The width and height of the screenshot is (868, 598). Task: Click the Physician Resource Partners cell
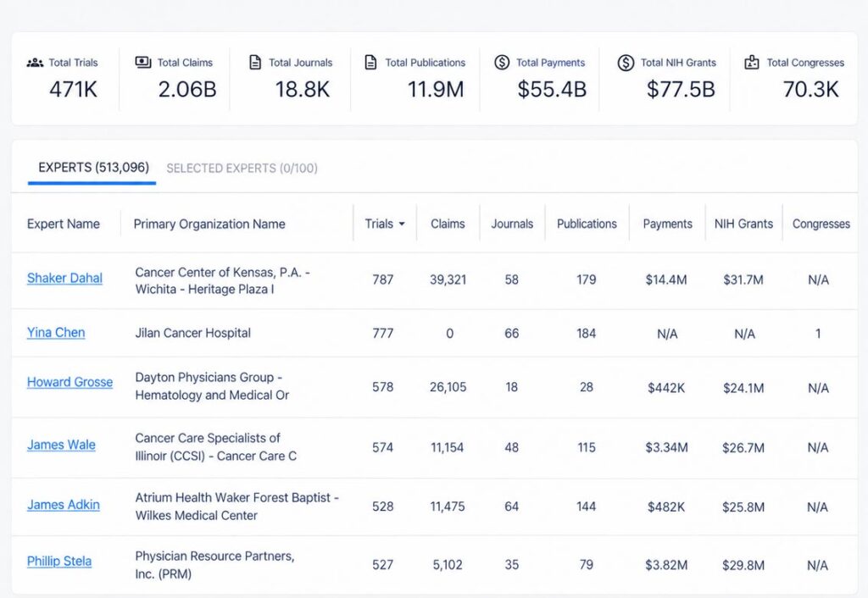pyautogui.click(x=214, y=565)
